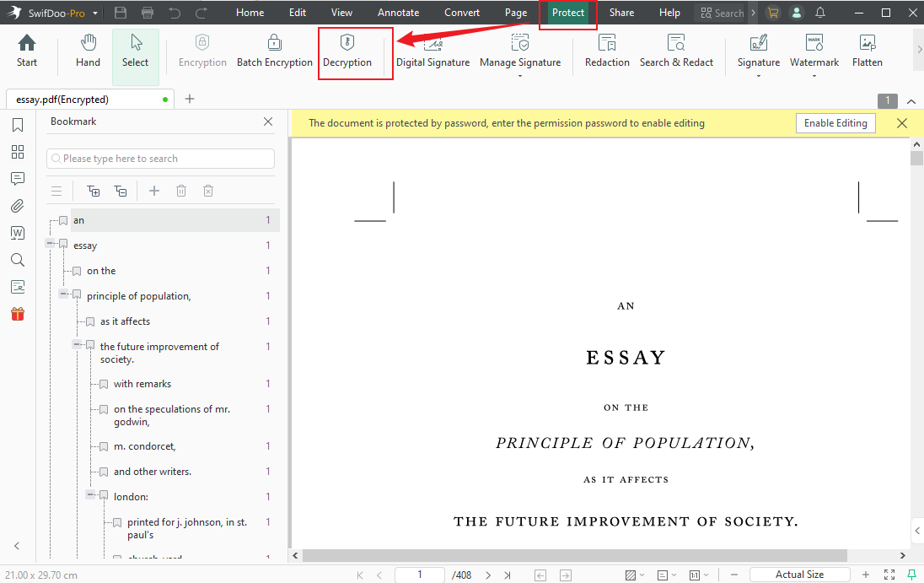The height and width of the screenshot is (583, 924).
Task: Select the Redaction tool
Action: pos(607,51)
